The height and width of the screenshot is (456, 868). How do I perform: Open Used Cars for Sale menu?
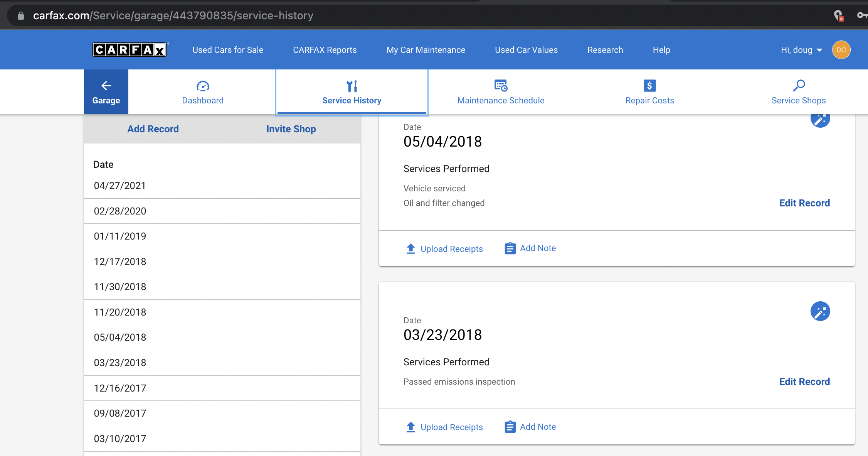point(228,50)
